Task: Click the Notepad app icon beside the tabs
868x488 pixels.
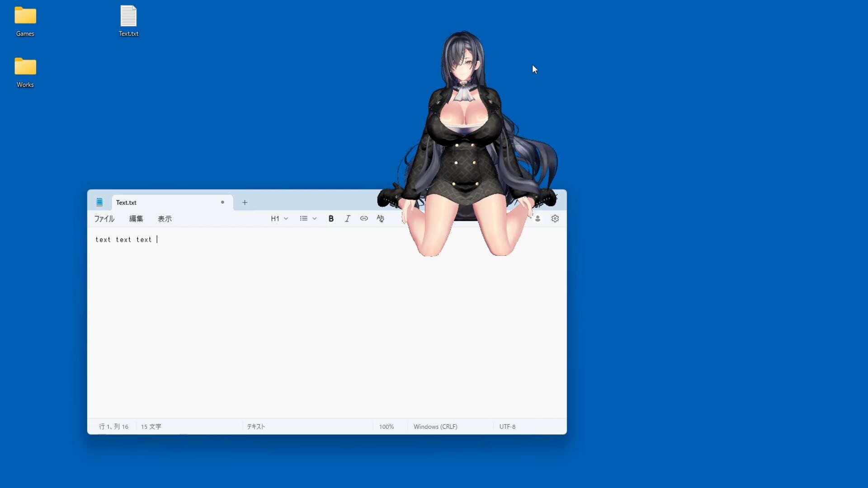Action: 99,202
